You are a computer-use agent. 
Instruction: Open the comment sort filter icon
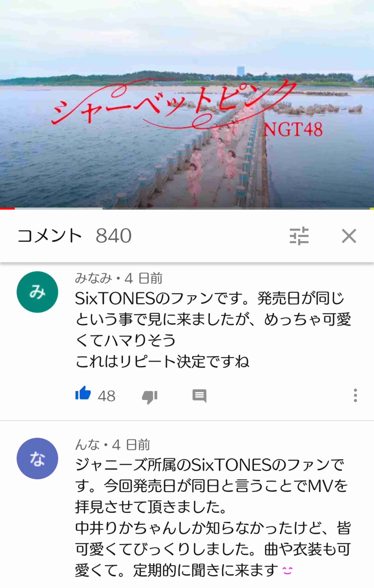tap(299, 236)
